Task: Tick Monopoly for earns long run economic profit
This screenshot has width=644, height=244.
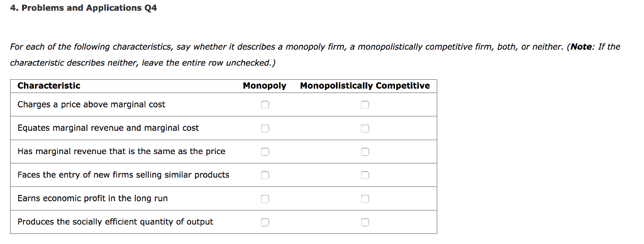Action: [265, 199]
